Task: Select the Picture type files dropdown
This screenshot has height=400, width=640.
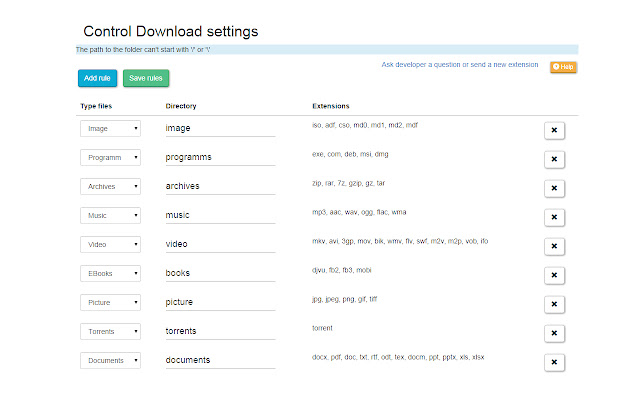Action: click(x=111, y=302)
